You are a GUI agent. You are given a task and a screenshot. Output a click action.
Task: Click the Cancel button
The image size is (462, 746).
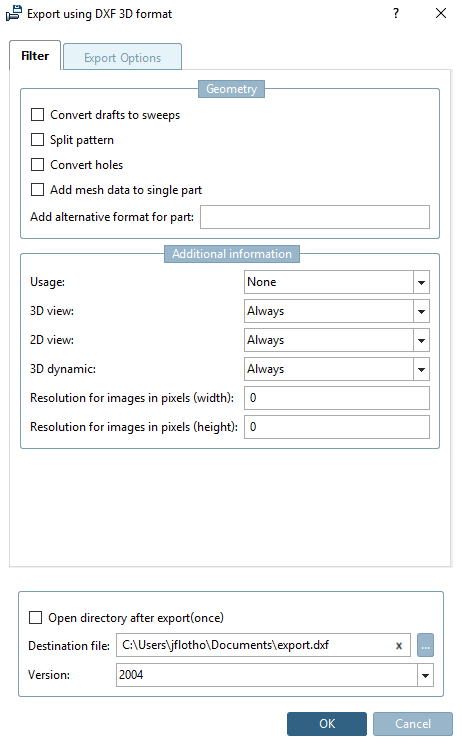413,724
